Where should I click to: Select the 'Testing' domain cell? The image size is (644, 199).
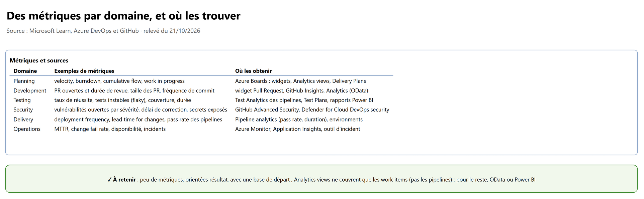22,100
